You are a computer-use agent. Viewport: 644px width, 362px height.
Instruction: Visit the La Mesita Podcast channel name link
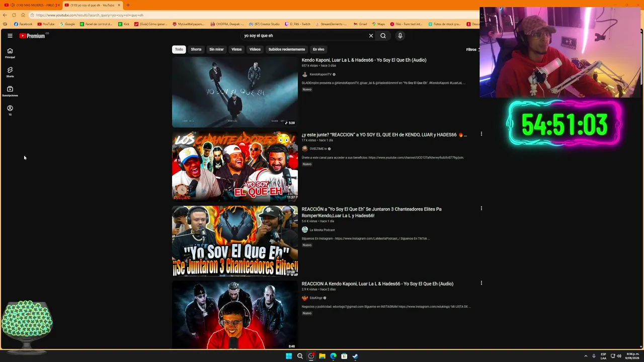322,230
